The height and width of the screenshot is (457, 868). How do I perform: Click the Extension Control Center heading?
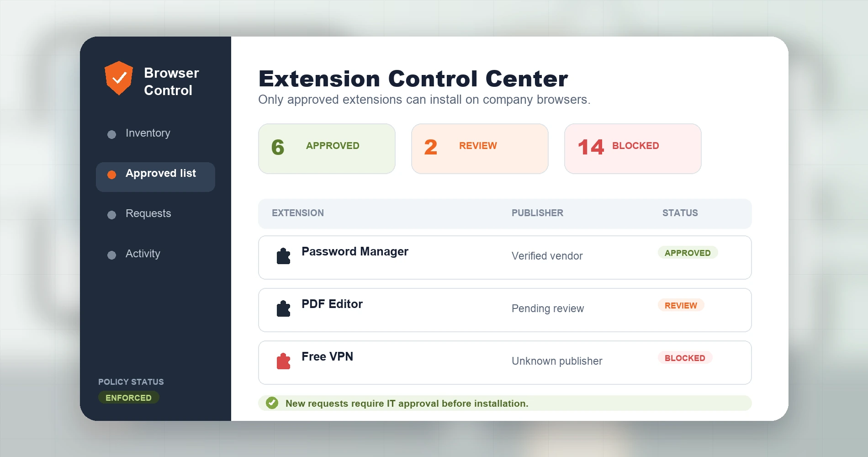click(x=413, y=79)
